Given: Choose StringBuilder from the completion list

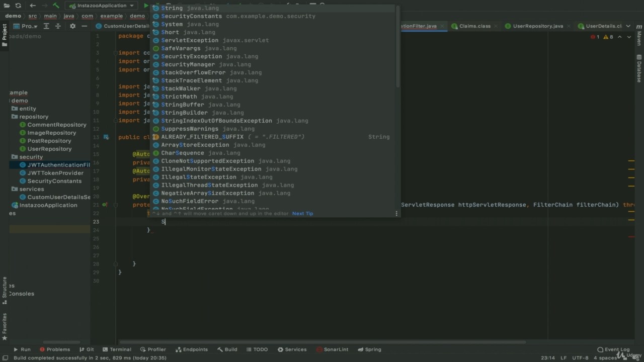Looking at the screenshot, I should click(x=184, y=113).
